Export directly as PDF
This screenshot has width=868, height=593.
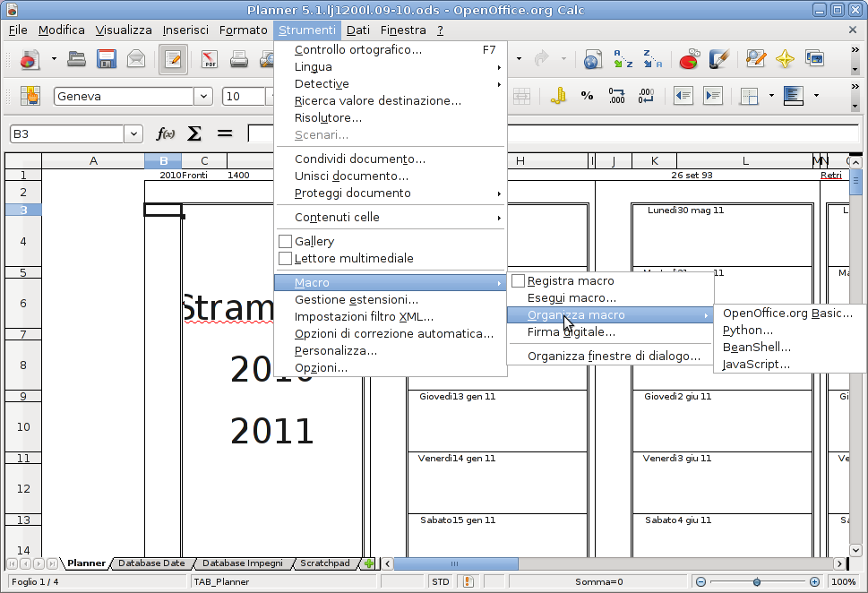pyautogui.click(x=210, y=59)
